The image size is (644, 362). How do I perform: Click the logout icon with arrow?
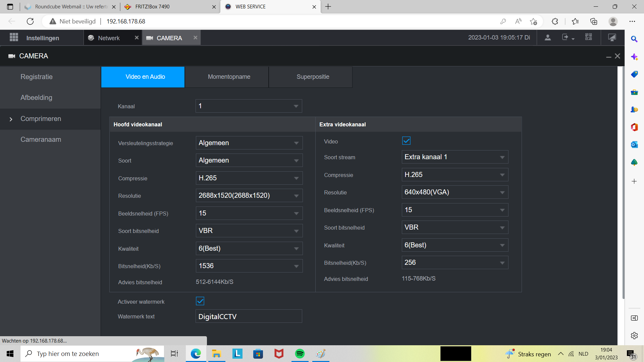click(x=566, y=38)
